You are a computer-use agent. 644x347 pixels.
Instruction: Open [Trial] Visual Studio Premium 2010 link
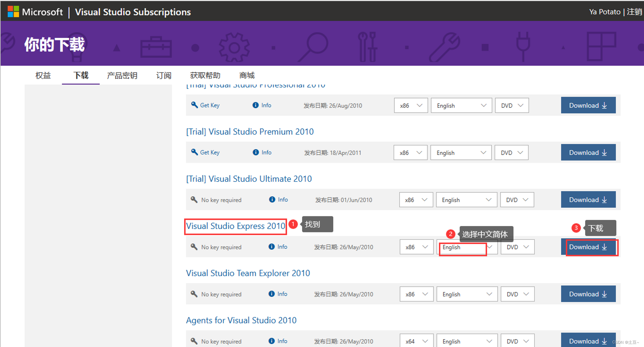tap(250, 132)
